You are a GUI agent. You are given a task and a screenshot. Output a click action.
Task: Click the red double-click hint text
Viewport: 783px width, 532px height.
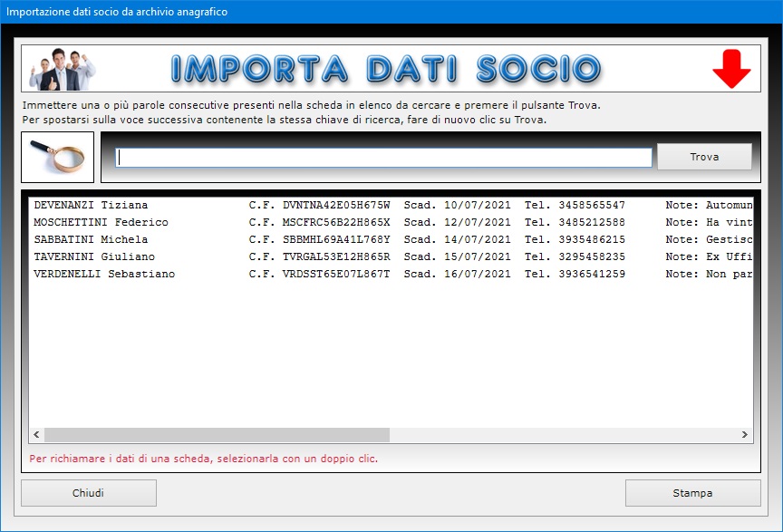[203, 459]
